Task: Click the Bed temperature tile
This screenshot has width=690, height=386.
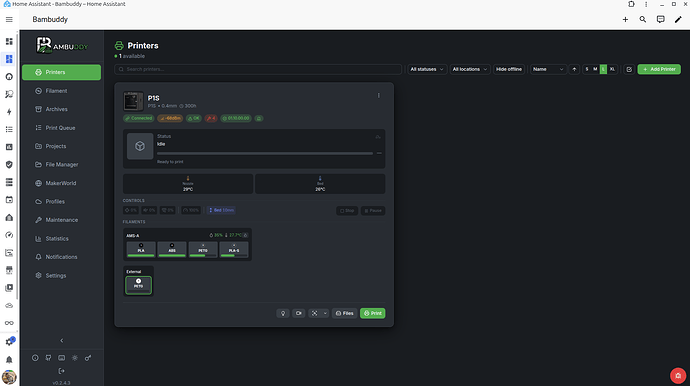Action: [320, 184]
